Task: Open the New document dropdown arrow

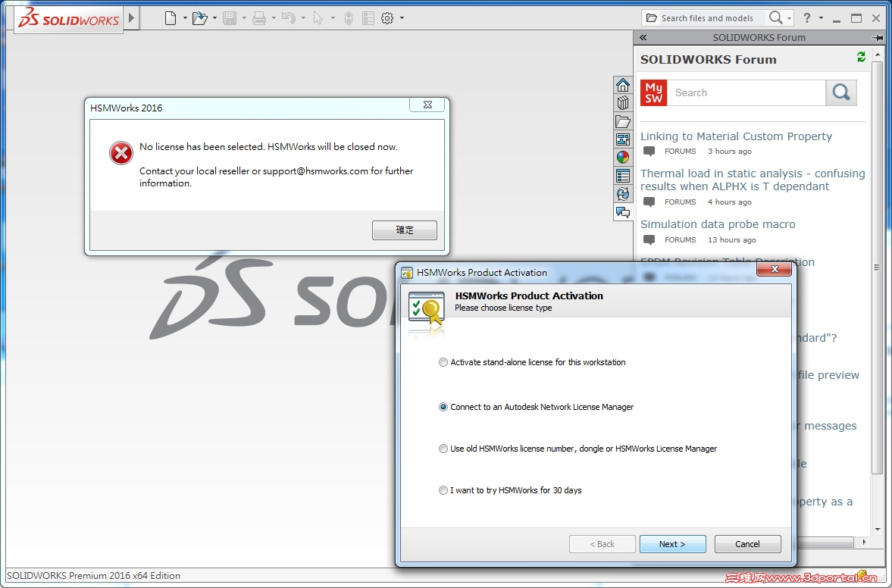Action: pyautogui.click(x=185, y=18)
